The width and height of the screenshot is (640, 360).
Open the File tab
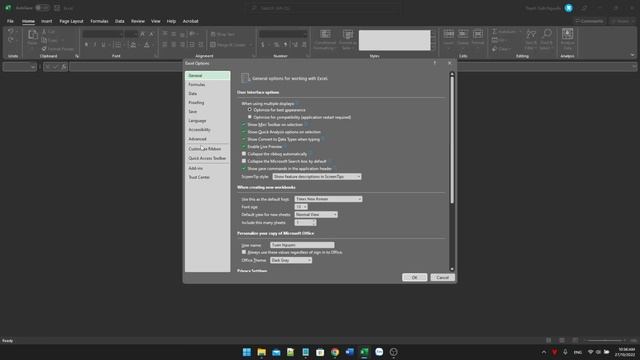(10, 21)
